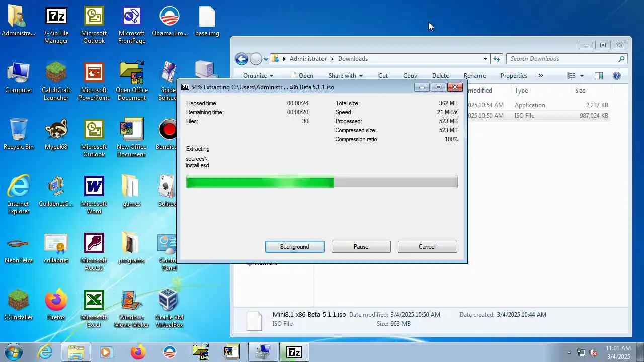
Task: Open the games folder on desktop
Action: click(x=131, y=191)
